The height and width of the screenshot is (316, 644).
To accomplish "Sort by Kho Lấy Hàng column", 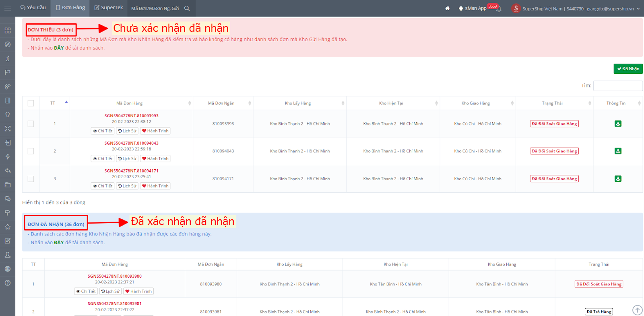I will [x=299, y=103].
